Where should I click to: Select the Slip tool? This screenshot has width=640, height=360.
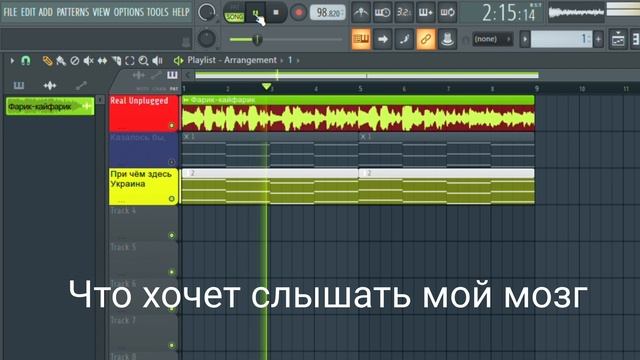pyautogui.click(x=102, y=61)
